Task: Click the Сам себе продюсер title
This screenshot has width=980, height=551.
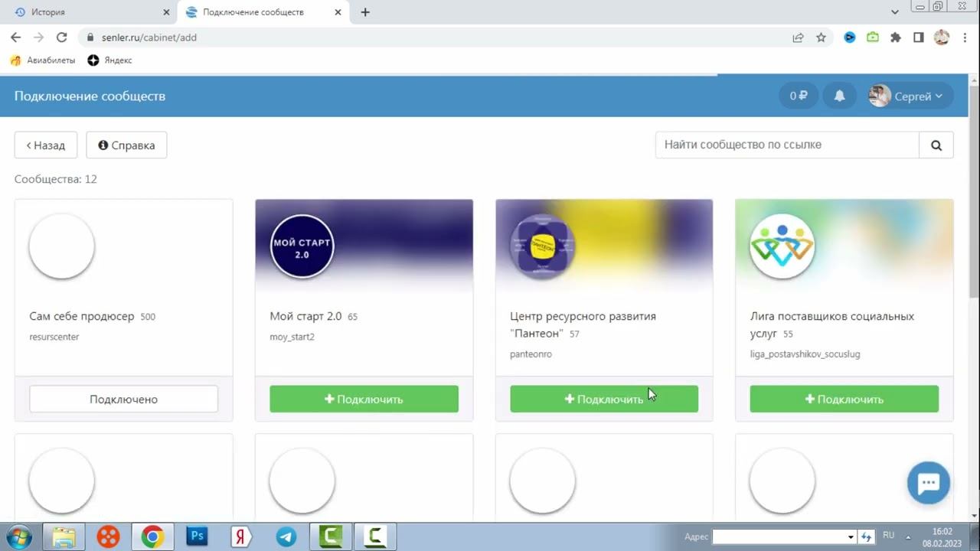Action: pyautogui.click(x=82, y=316)
